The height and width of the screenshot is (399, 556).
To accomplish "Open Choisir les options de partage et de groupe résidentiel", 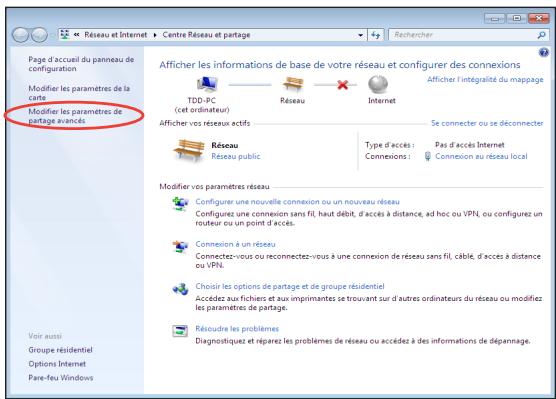I will 290,286.
